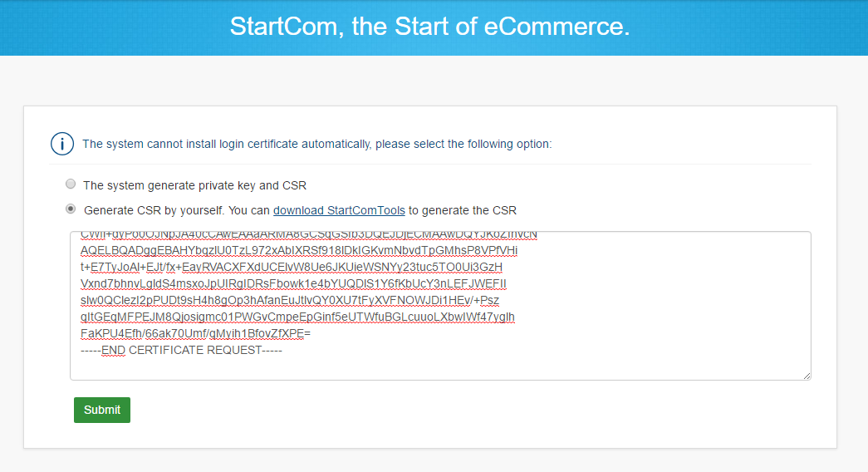Click the blue information circle icon
This screenshot has width=868, height=472.
coord(62,144)
